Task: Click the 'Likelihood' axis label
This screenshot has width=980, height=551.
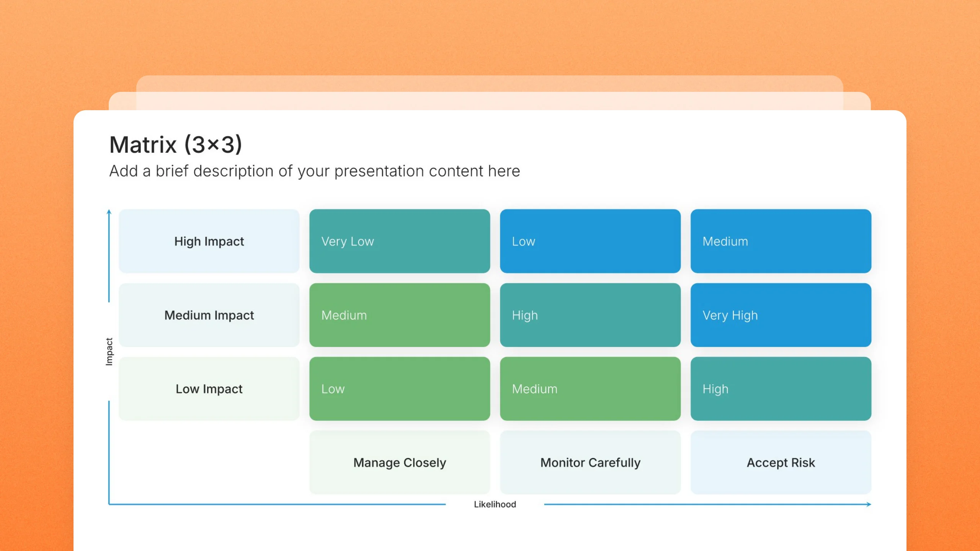Action: (x=495, y=504)
